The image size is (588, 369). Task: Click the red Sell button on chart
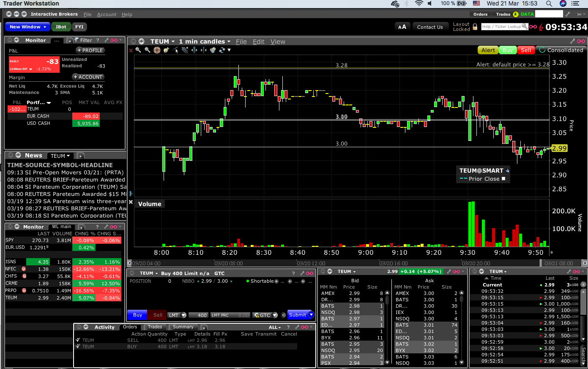click(x=526, y=50)
